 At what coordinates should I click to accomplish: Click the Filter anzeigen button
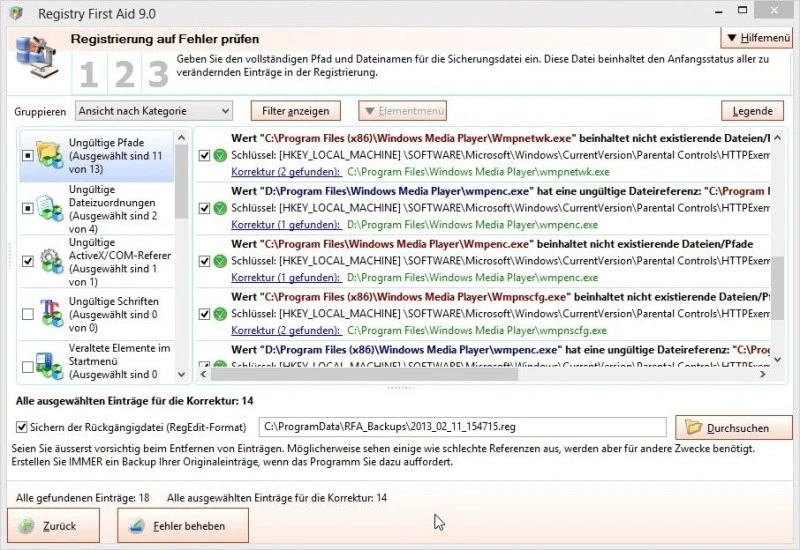(x=296, y=111)
